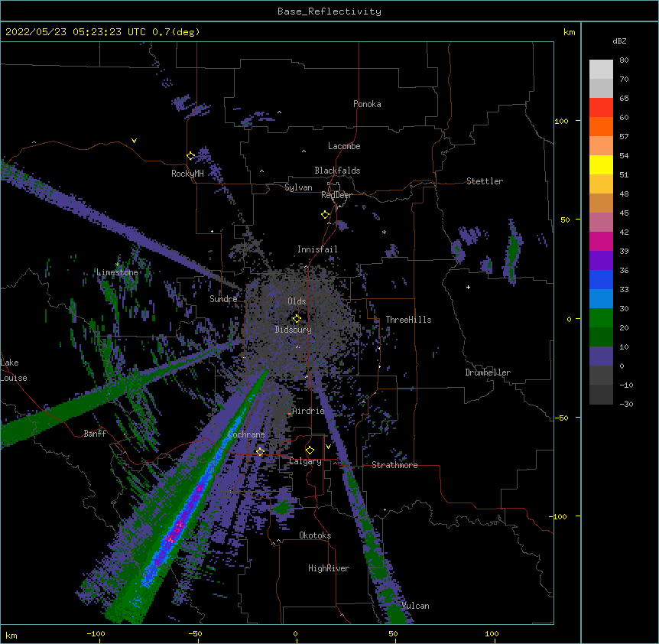Screen dimensions: 659x644
Task: Click the km unit label at bottom left
Action: pos(11,635)
